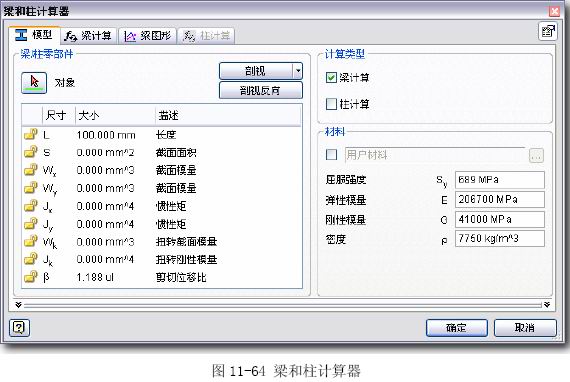Edit the 弹性模量 field 206700 MPa
Screen dimensions: 570x382
click(x=500, y=200)
